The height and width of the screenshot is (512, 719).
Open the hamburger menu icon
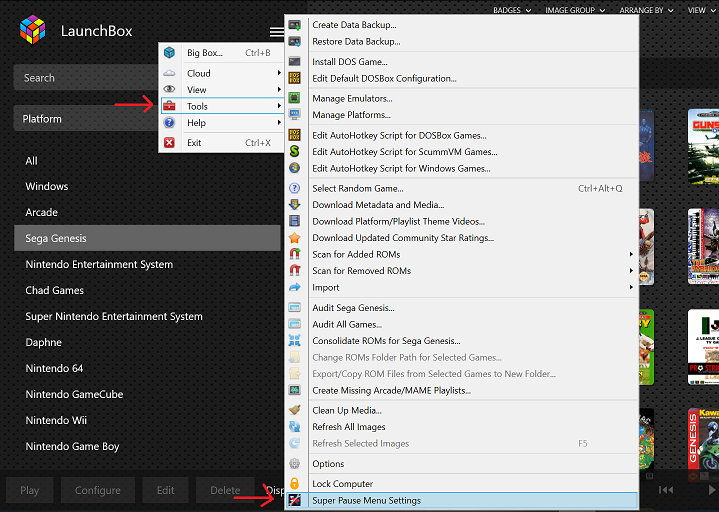tap(276, 32)
